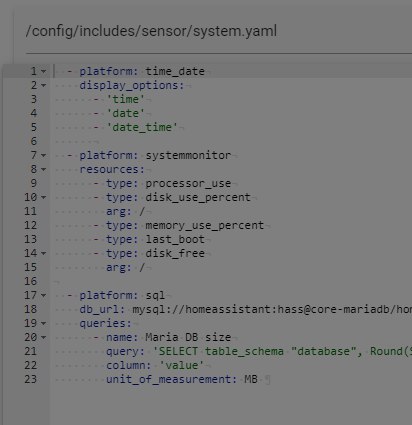
Task: Click 'arg: /' on line 15
Action: click(x=125, y=267)
